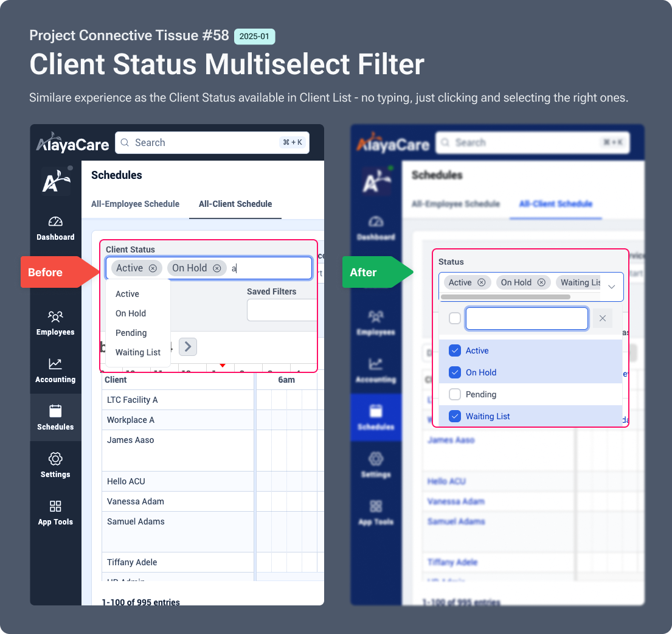Tick the select-all checkbox beside After search box
This screenshot has height=634, width=672.
(455, 318)
